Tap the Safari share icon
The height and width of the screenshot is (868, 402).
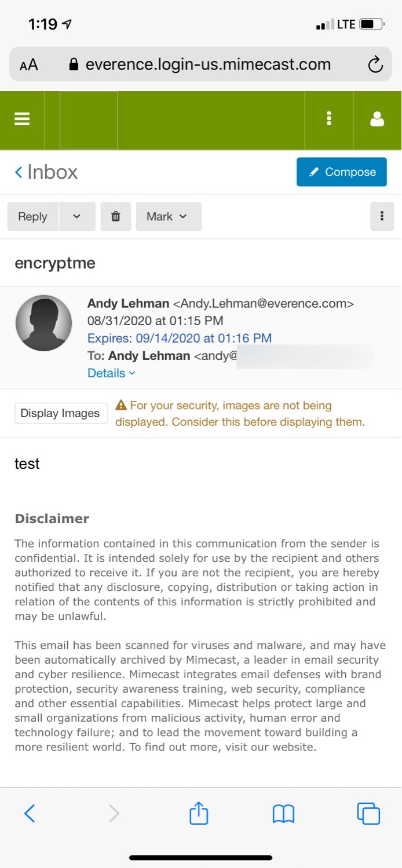199,813
